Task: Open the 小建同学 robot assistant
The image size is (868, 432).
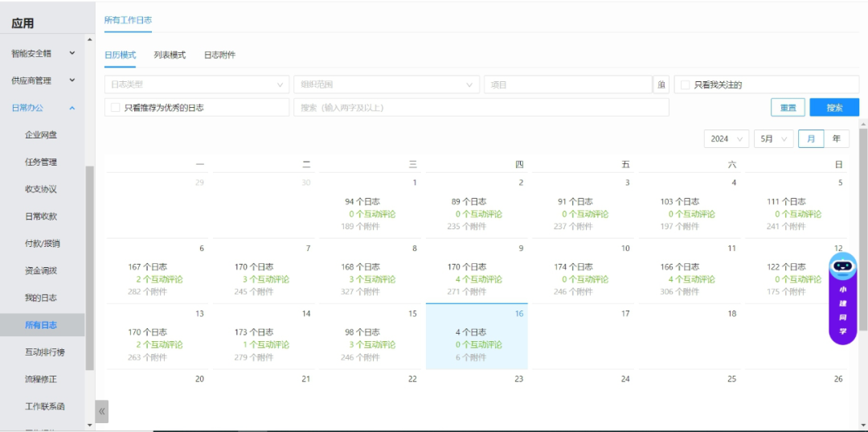Action: tap(842, 298)
